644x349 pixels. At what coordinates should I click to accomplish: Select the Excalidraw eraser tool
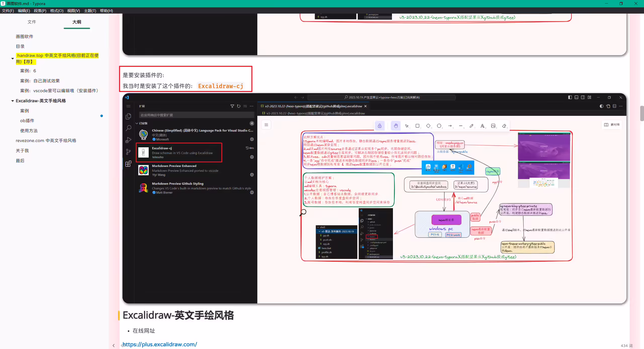click(504, 126)
